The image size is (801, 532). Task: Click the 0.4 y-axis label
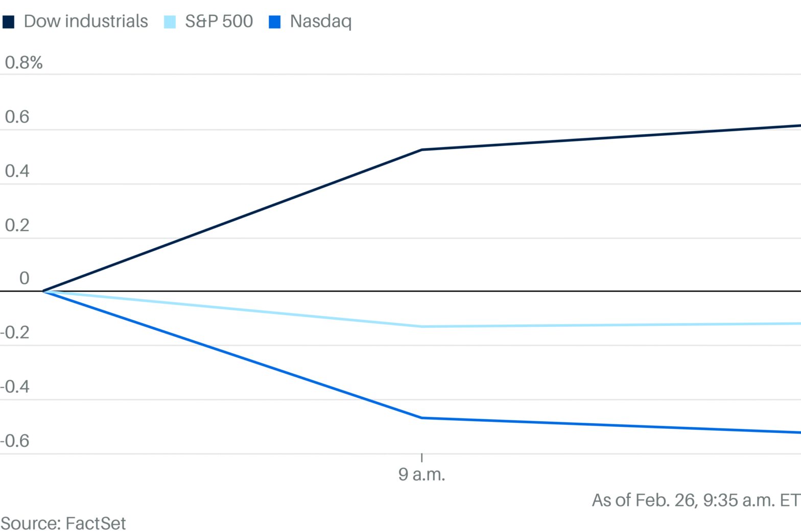click(17, 171)
